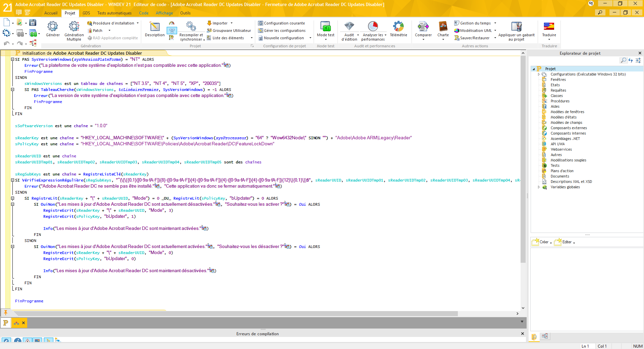Click Gérer les configurations

282,31
